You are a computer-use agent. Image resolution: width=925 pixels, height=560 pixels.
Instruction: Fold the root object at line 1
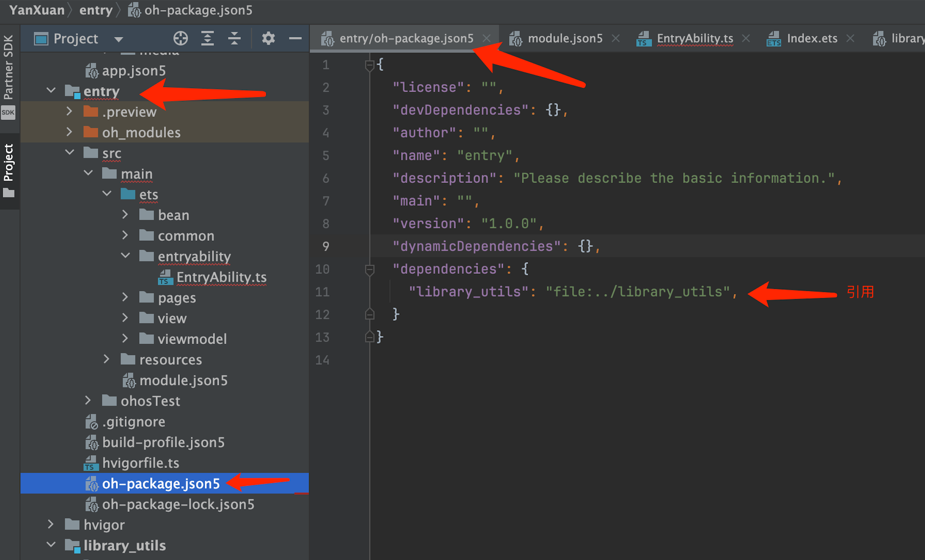(x=370, y=65)
